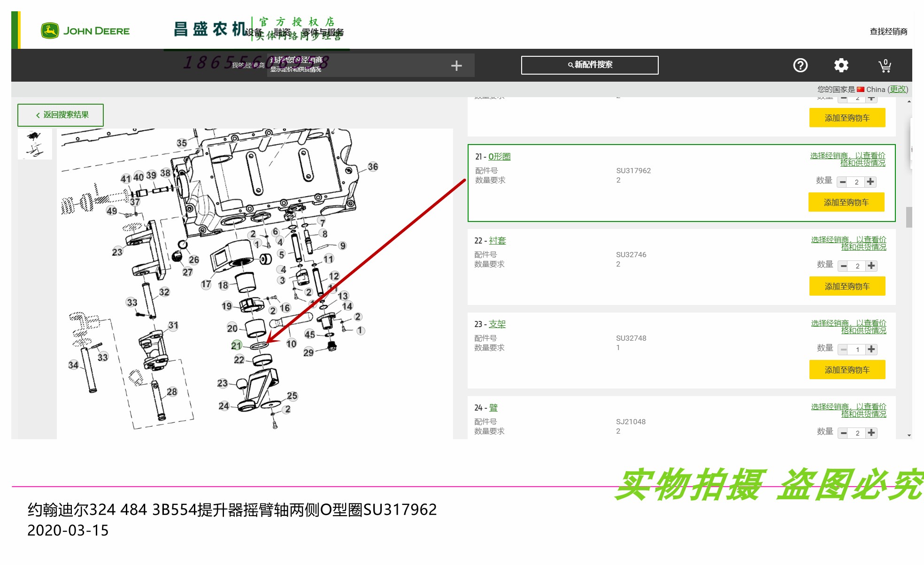Click the scrollbar up arrow
The height and width of the screenshot is (565, 924).
coord(909,101)
